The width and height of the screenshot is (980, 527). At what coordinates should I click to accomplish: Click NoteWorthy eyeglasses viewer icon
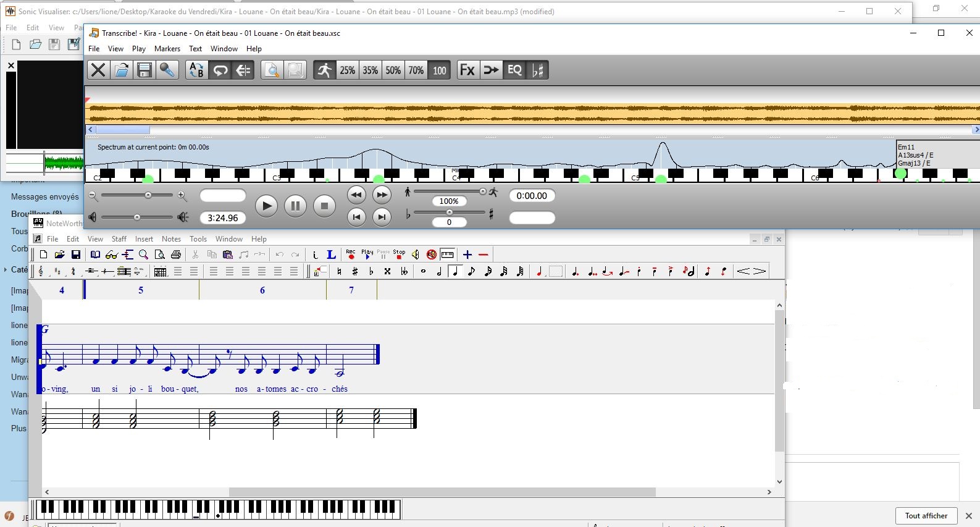click(111, 255)
